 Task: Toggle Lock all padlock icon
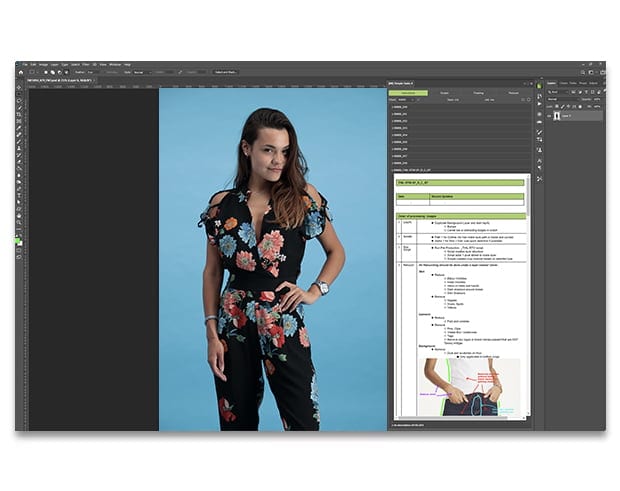coord(580,106)
